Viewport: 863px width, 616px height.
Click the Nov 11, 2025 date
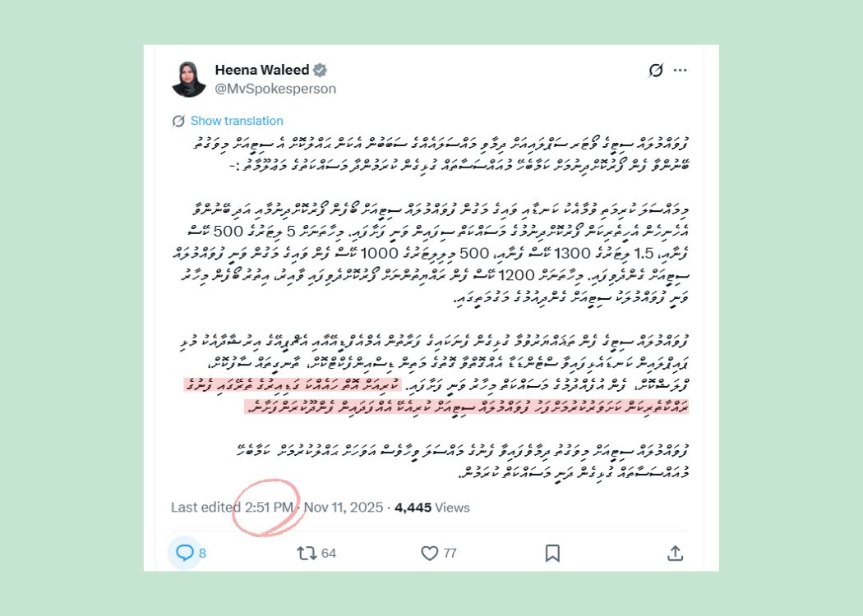[344, 507]
